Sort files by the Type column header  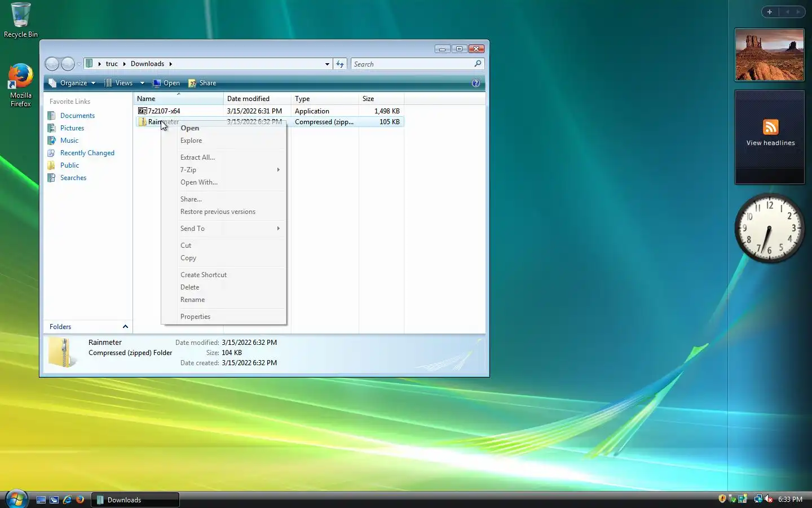point(325,99)
